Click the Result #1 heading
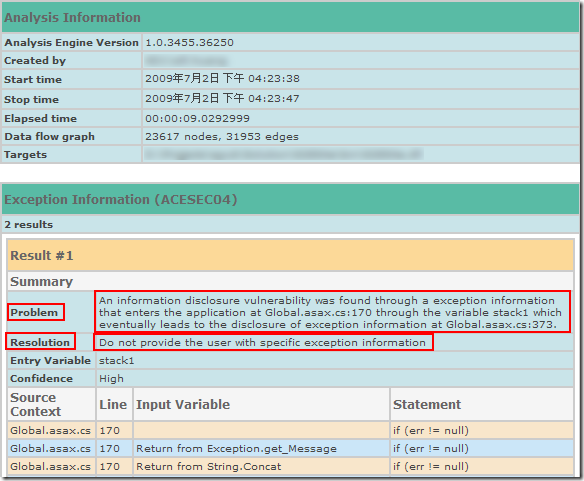Screen dimensions: 584x481 pos(42,256)
